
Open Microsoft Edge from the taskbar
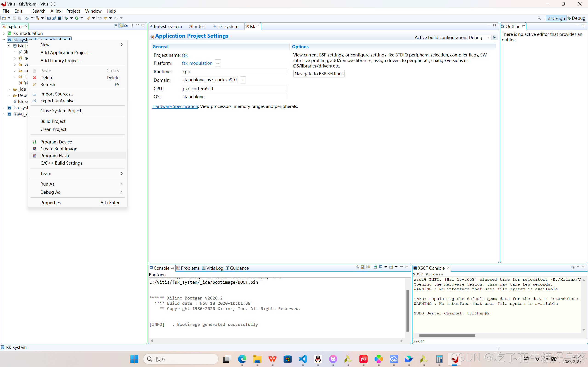click(242, 359)
